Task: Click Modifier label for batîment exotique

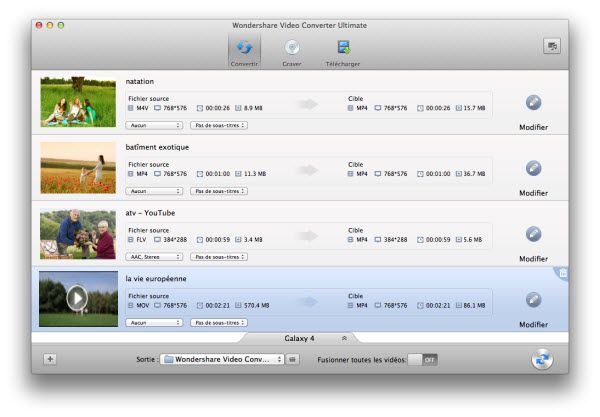Action: (x=533, y=193)
